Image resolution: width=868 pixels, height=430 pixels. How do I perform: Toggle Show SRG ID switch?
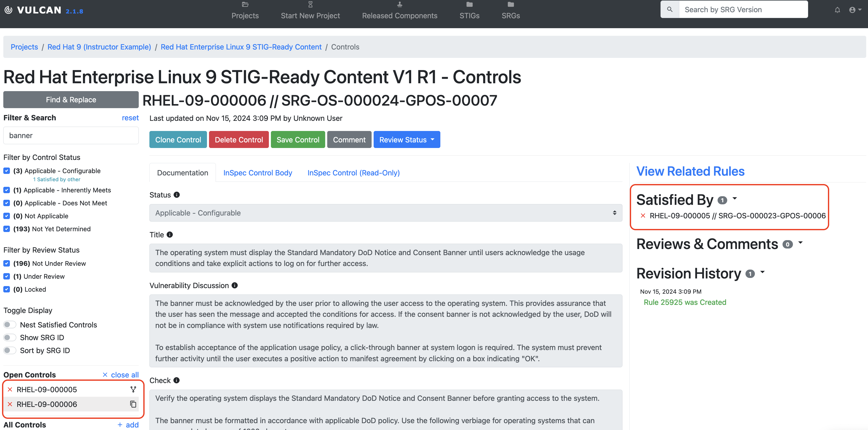click(x=10, y=337)
